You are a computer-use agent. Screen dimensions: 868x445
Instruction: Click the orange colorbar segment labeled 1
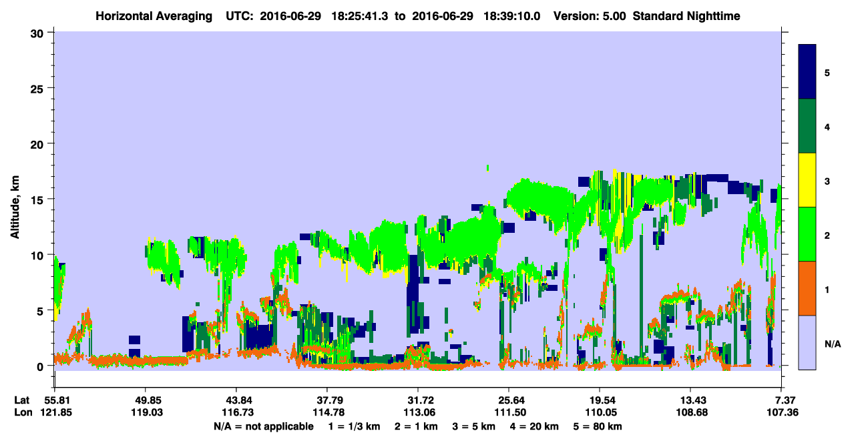(x=807, y=288)
